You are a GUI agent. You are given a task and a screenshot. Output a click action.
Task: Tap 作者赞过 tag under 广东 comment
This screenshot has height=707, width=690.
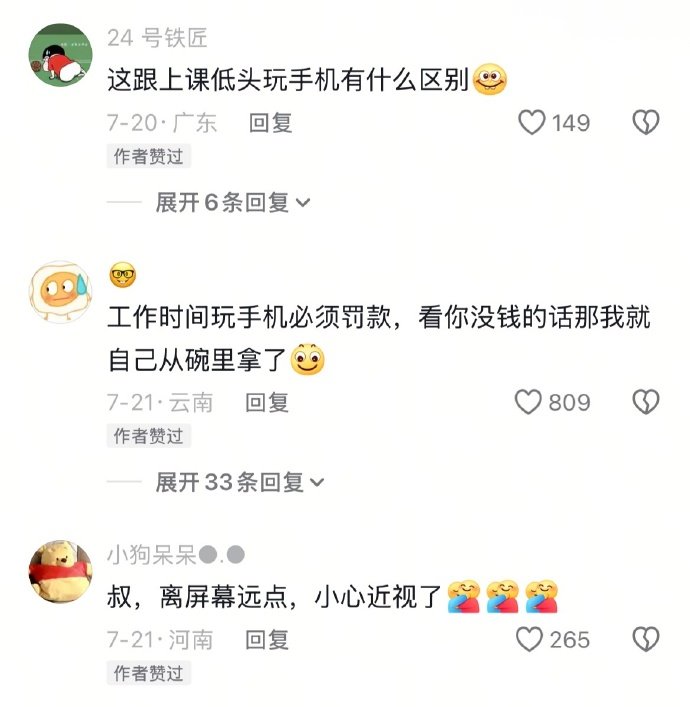click(x=149, y=156)
